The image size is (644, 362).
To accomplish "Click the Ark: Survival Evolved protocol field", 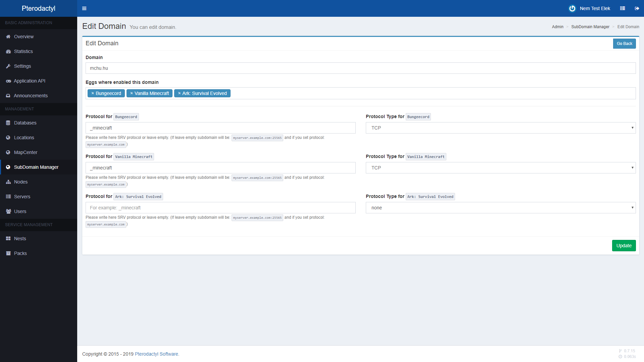I will point(220,208).
